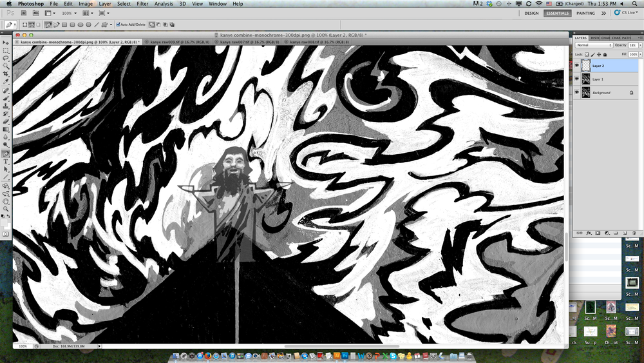
Task: Choose the Line shape option
Action: click(97, 25)
